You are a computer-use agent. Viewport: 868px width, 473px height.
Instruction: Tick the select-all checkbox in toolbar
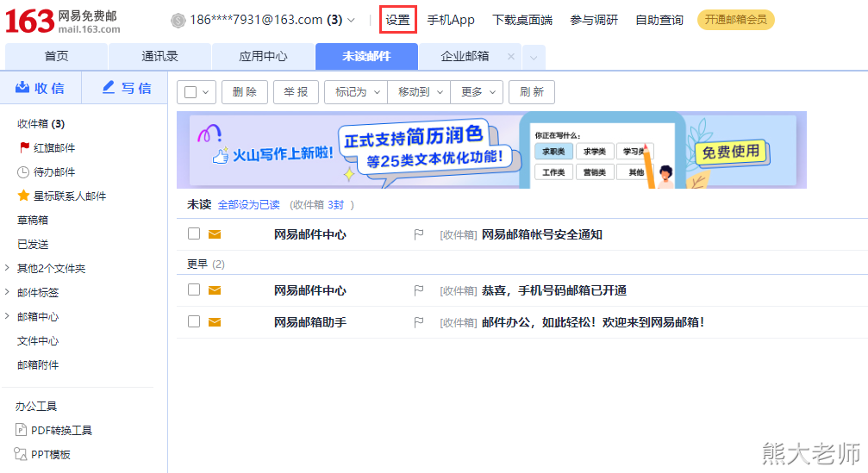pyautogui.click(x=190, y=92)
